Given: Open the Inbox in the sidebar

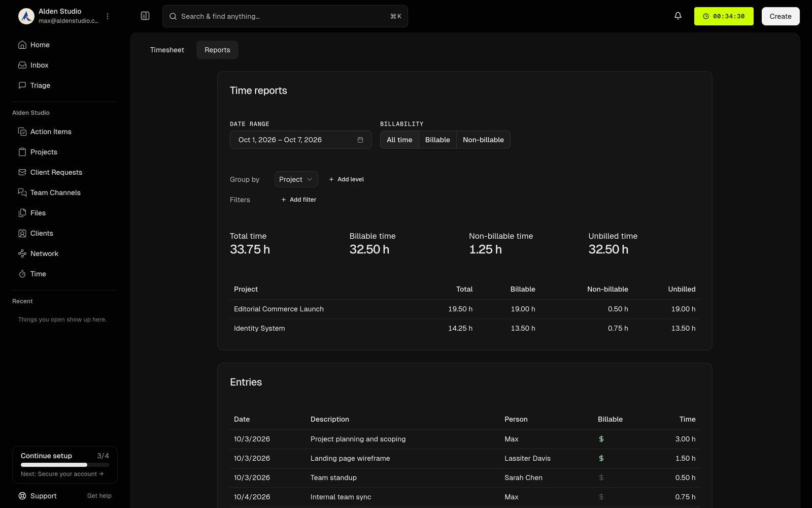Looking at the screenshot, I should (x=65, y=65).
